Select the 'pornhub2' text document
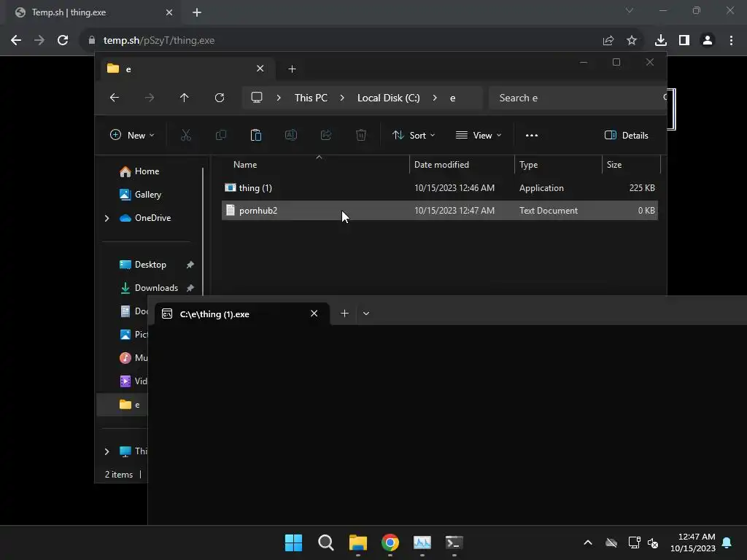The image size is (747, 560). [440, 211]
